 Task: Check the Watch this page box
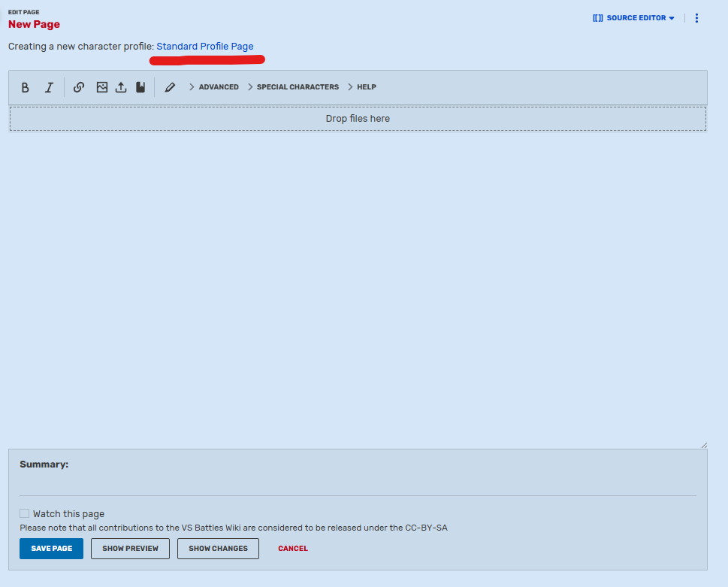pyautogui.click(x=25, y=513)
